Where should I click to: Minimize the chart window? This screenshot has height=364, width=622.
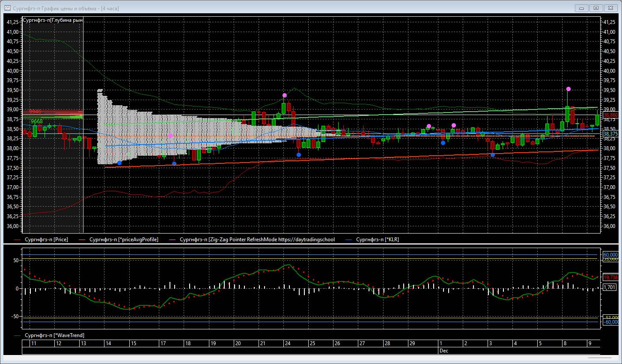click(581, 8)
